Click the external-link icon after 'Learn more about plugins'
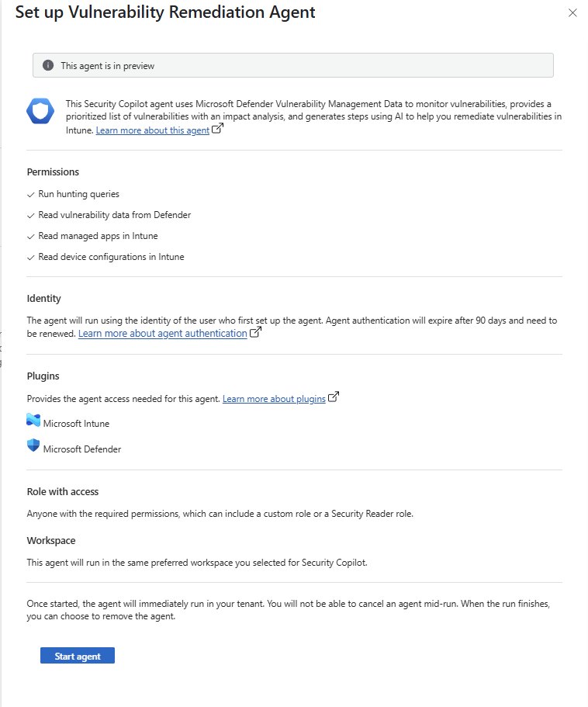 pos(334,397)
